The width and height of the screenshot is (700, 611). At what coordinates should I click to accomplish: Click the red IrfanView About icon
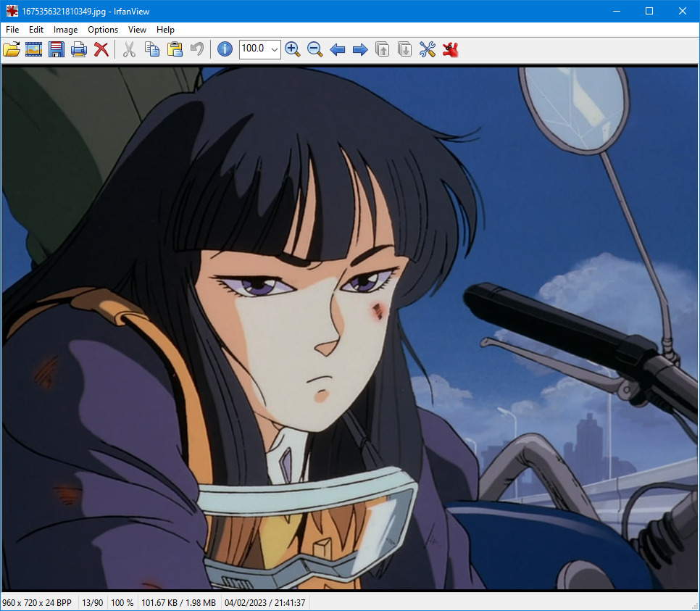[451, 49]
